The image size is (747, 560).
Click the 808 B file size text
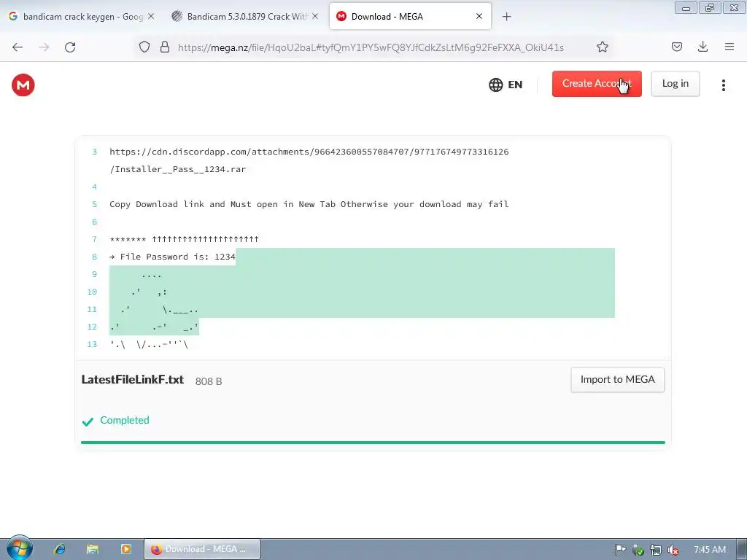click(x=209, y=381)
